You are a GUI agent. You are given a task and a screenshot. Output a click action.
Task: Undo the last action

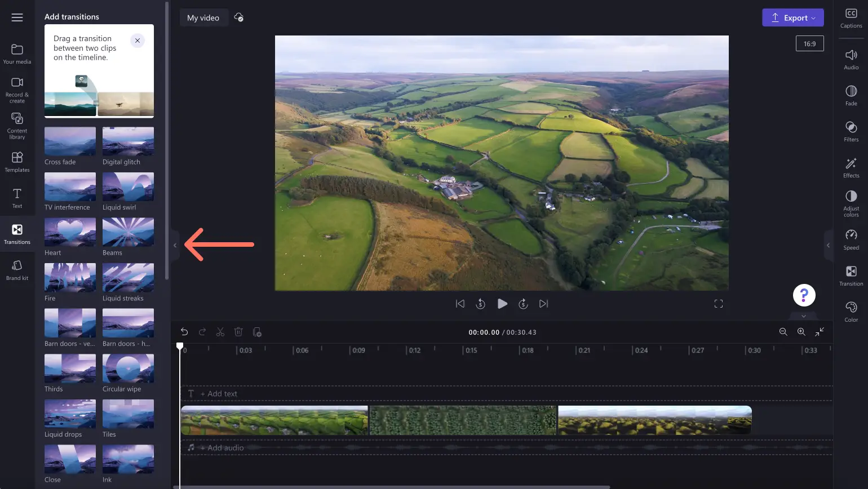pos(184,332)
